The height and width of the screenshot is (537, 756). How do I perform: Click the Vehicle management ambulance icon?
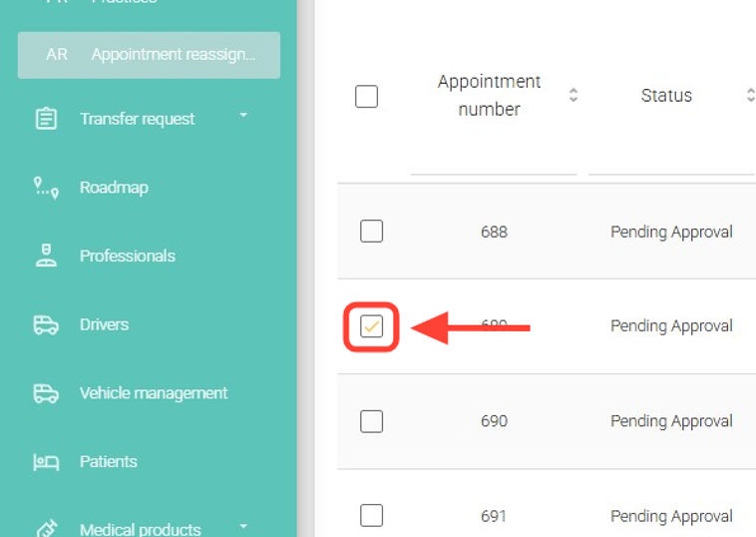(46, 393)
